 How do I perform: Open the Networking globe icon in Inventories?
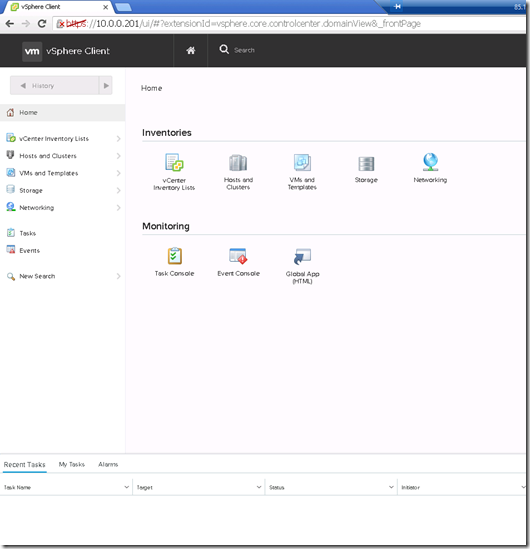(x=430, y=162)
